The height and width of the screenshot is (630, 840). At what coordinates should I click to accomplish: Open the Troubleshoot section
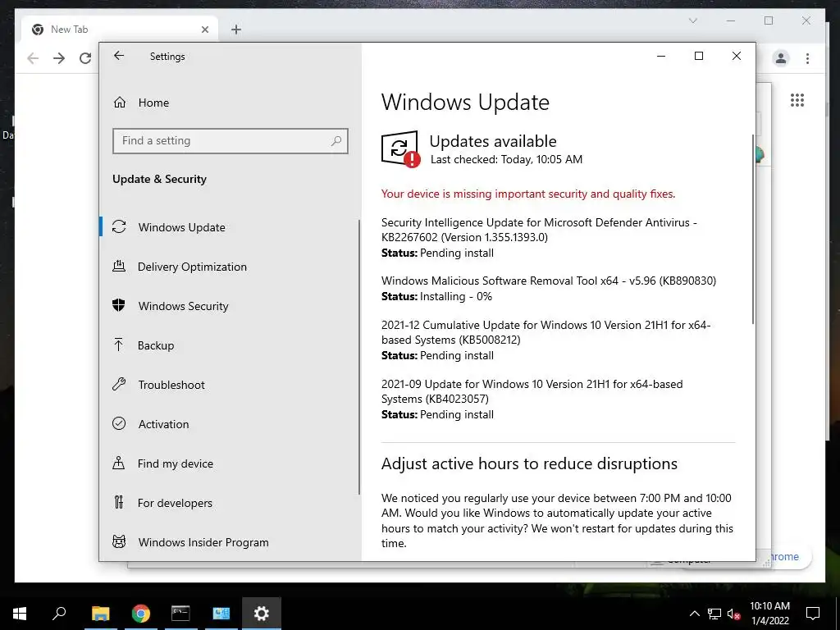click(x=171, y=385)
